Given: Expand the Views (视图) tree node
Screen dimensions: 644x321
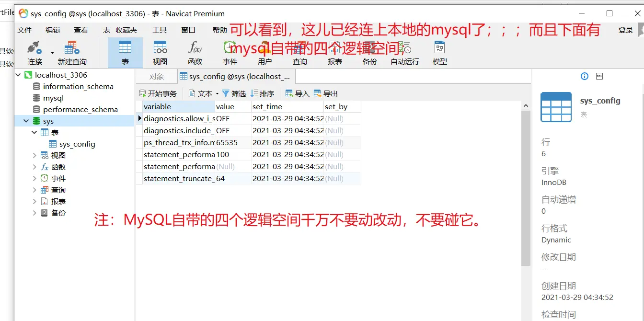Looking at the screenshot, I should [x=34, y=156].
